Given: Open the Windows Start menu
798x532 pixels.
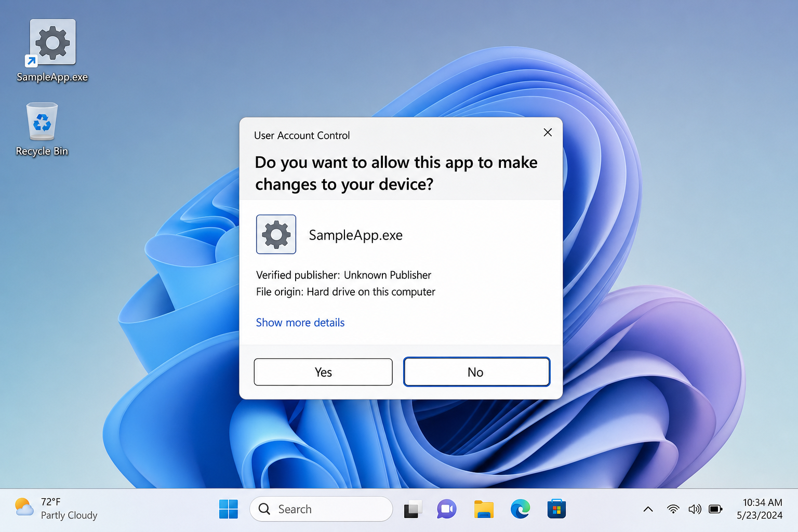Looking at the screenshot, I should point(229,509).
